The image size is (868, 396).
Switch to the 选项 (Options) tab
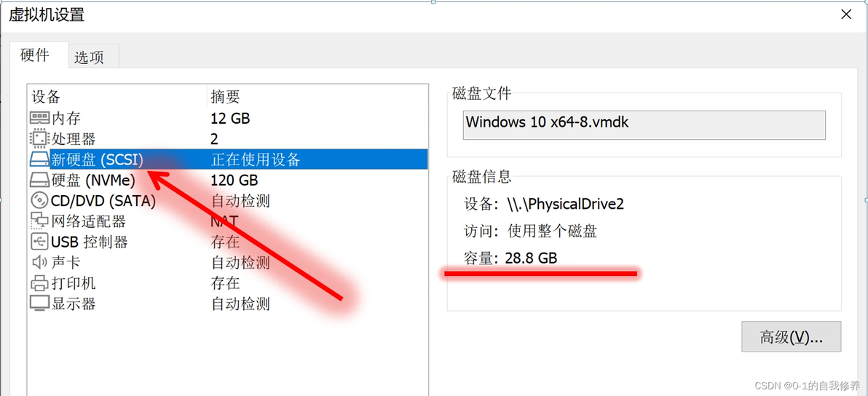89,58
